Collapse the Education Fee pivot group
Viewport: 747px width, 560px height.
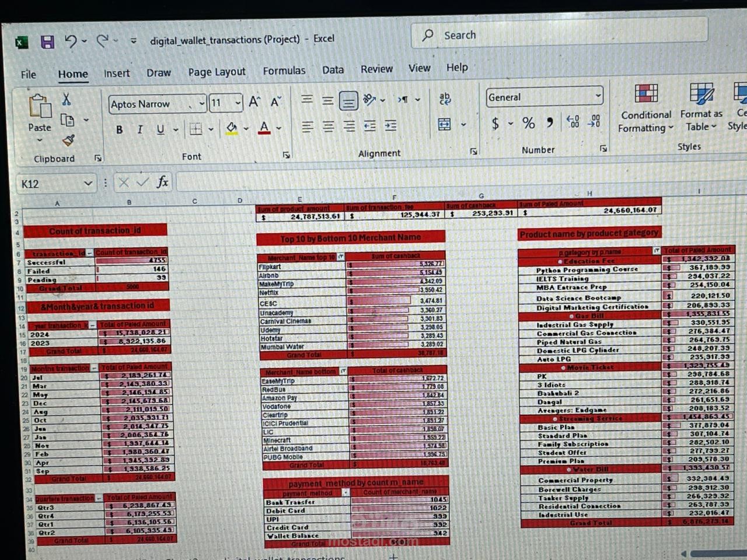(x=560, y=261)
